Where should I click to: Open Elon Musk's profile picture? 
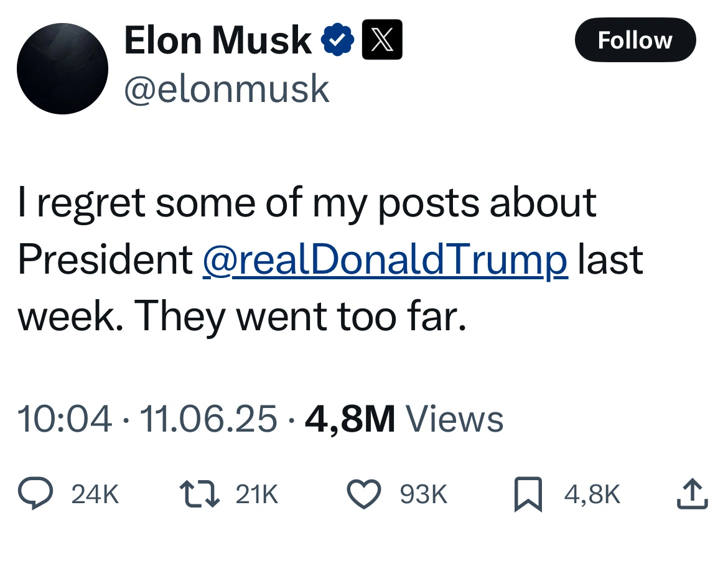click(62, 68)
